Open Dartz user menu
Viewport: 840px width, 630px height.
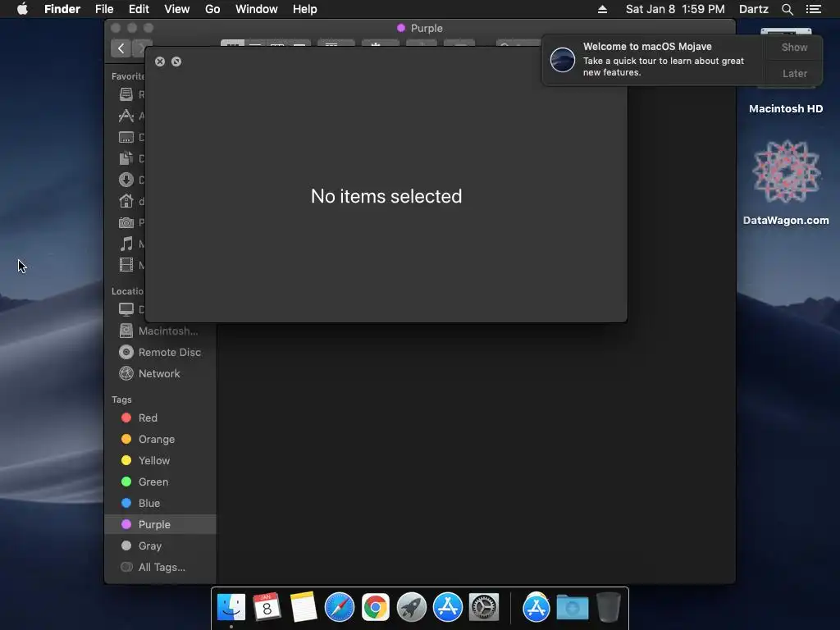click(754, 9)
